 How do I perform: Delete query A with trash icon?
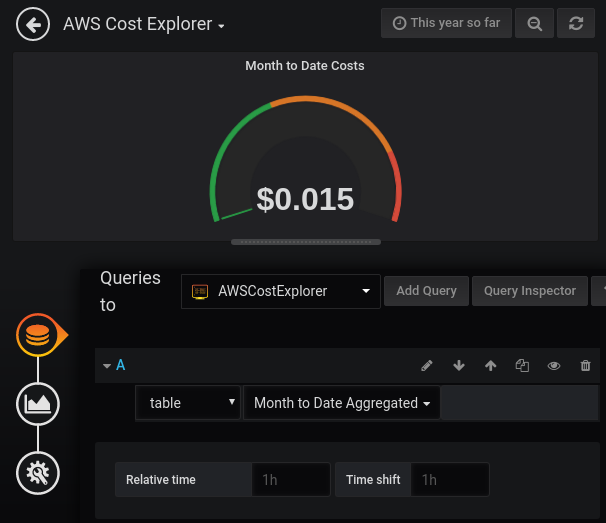pyautogui.click(x=586, y=366)
